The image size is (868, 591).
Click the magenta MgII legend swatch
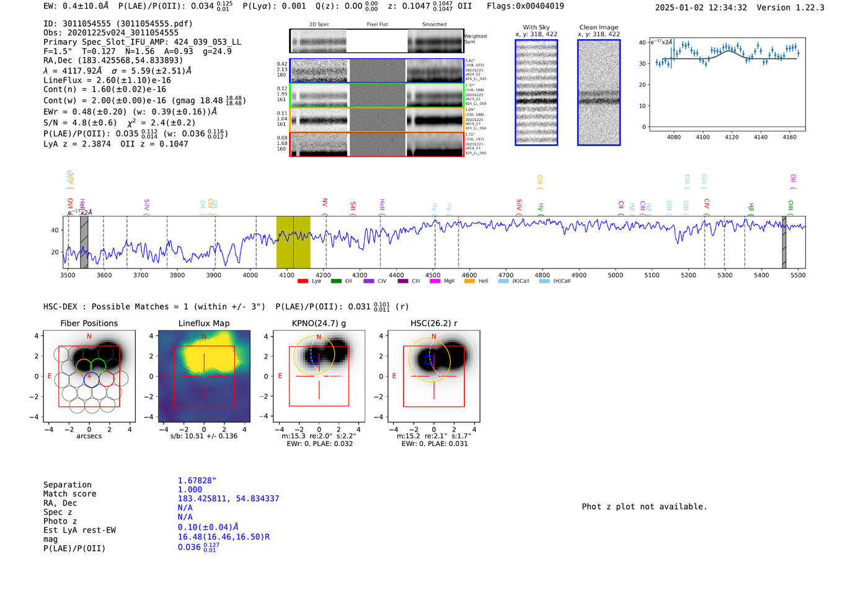tap(435, 281)
